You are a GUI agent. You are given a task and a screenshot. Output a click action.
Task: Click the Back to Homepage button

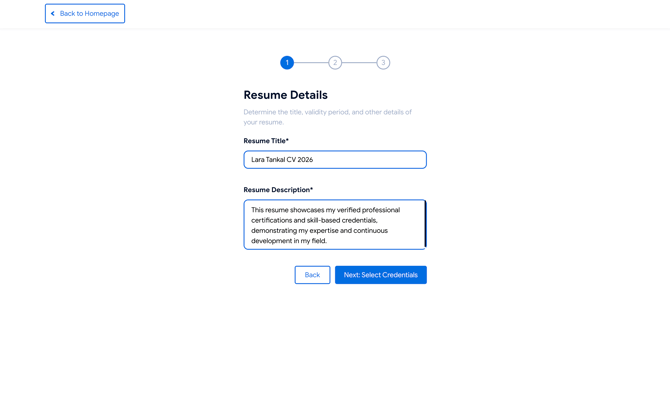point(85,14)
